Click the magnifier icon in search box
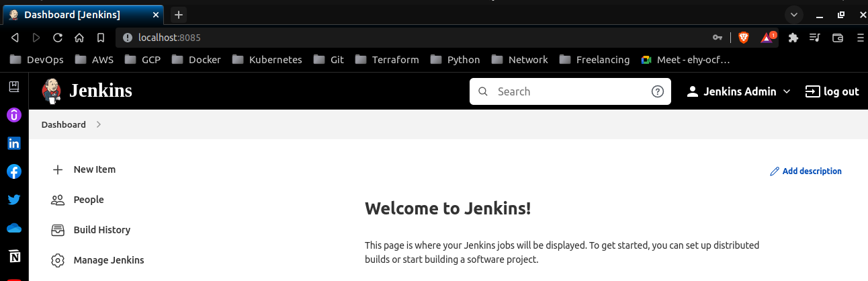This screenshot has height=281, width=868. [482, 91]
